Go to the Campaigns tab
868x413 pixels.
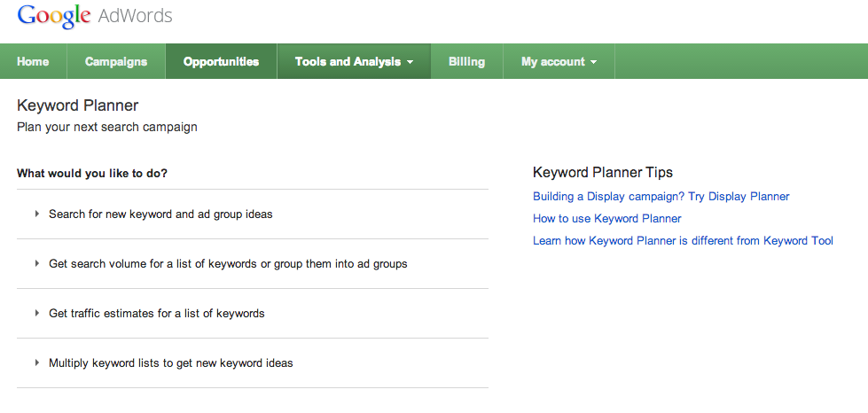(116, 62)
